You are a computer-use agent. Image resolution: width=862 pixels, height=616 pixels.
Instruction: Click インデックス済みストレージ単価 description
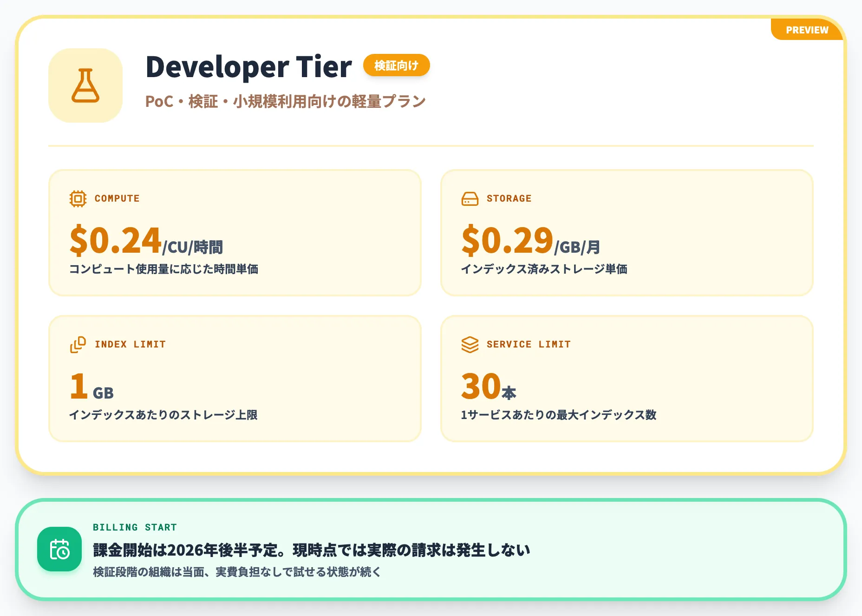544,269
